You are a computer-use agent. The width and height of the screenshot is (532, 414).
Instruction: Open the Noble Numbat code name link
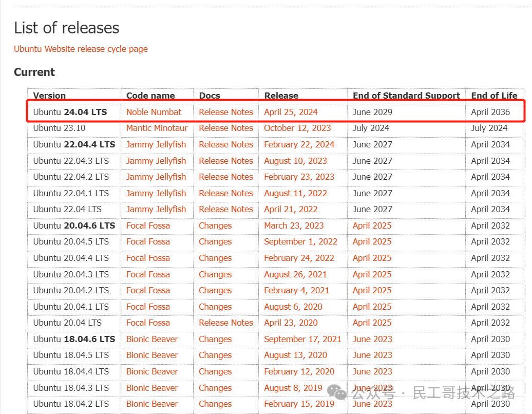[154, 112]
